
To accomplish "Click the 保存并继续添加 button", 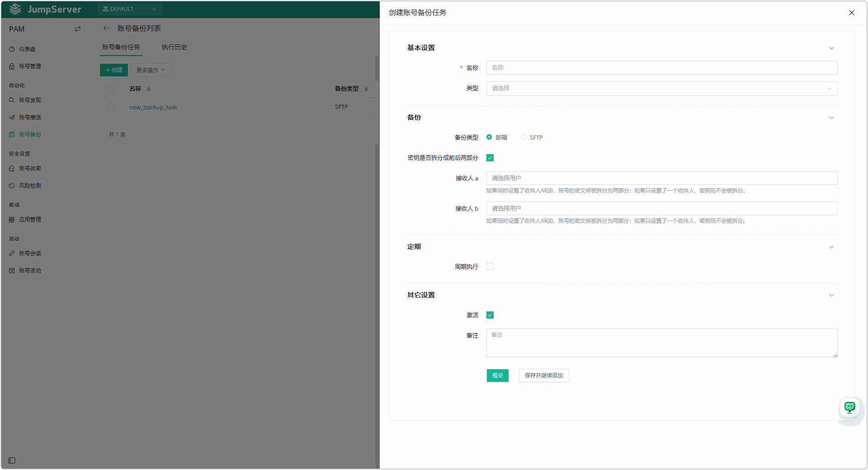I will (544, 376).
